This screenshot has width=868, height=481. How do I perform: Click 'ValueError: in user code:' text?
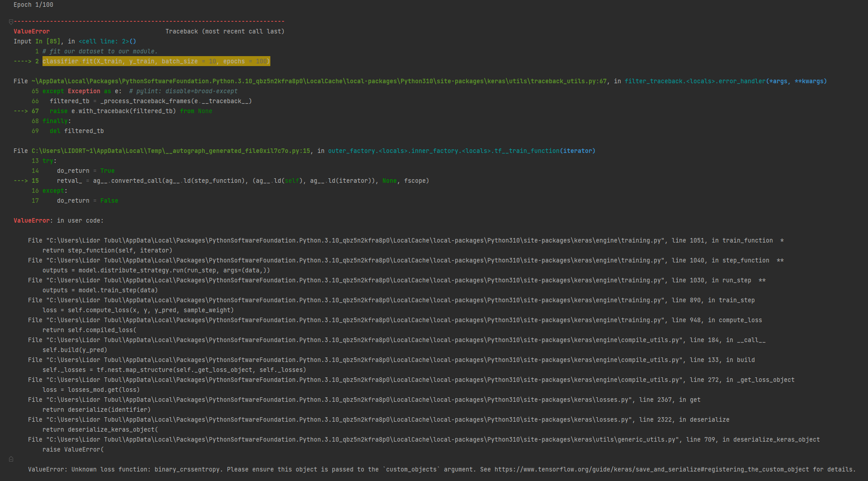pos(59,220)
